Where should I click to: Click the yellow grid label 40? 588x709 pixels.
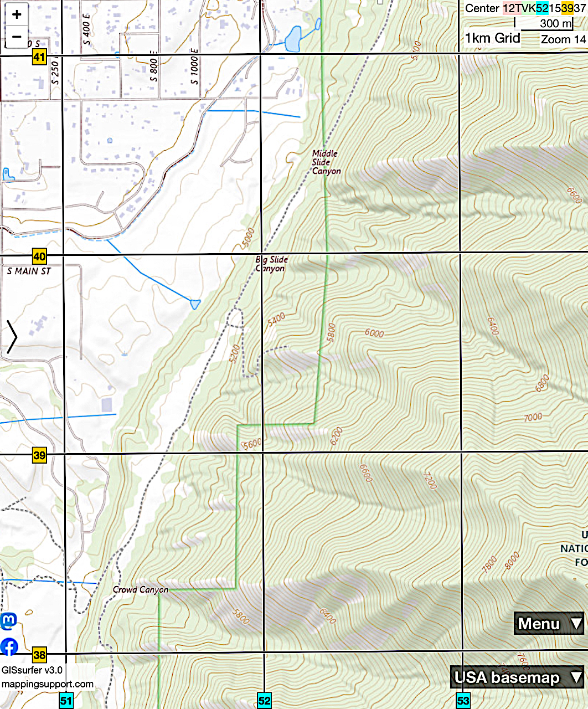click(x=39, y=257)
